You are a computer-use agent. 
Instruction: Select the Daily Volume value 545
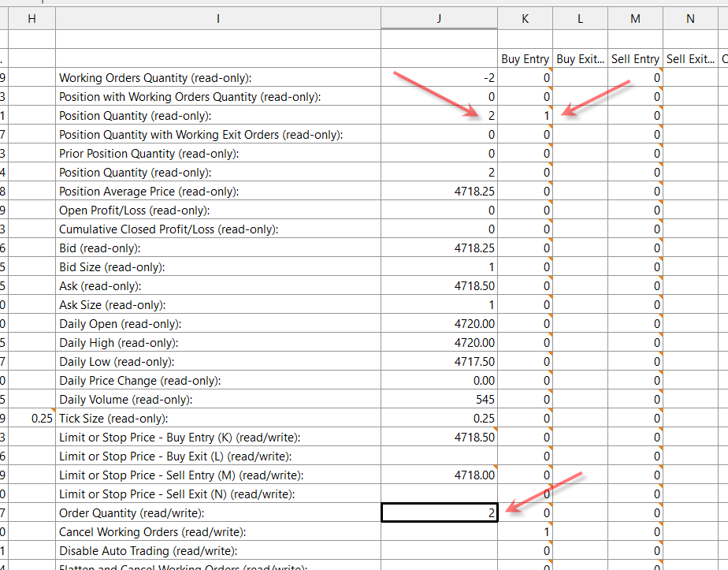tap(439, 400)
